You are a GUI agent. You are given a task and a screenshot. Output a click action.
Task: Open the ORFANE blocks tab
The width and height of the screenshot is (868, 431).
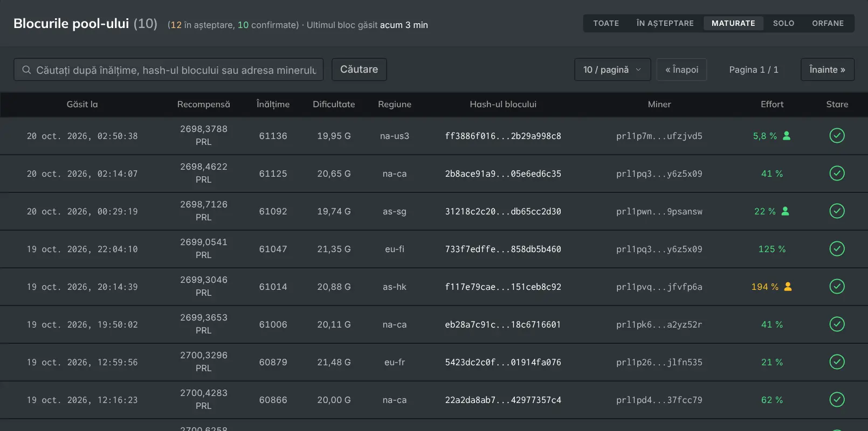click(x=828, y=23)
